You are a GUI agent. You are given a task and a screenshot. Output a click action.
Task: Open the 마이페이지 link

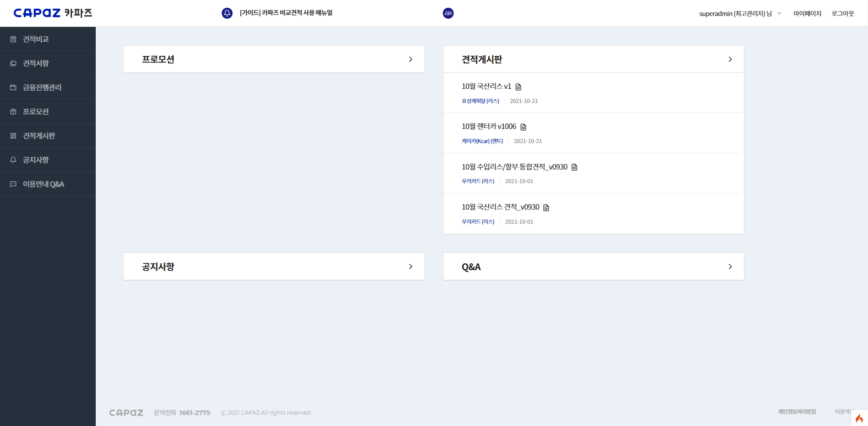click(807, 14)
